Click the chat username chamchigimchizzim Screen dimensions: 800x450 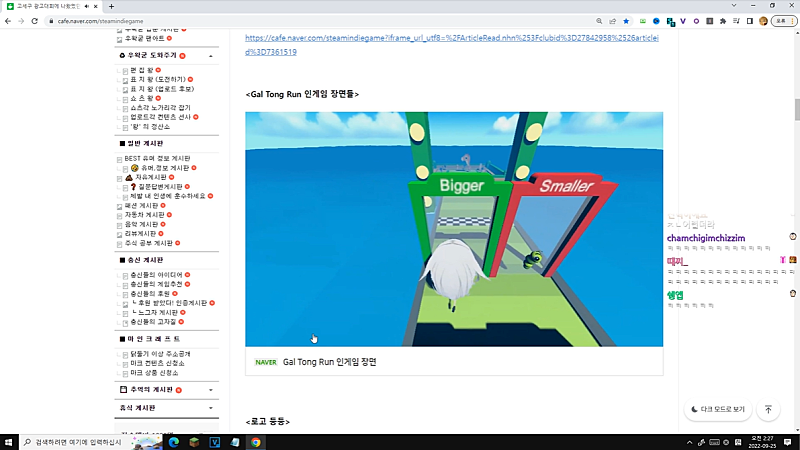point(706,238)
